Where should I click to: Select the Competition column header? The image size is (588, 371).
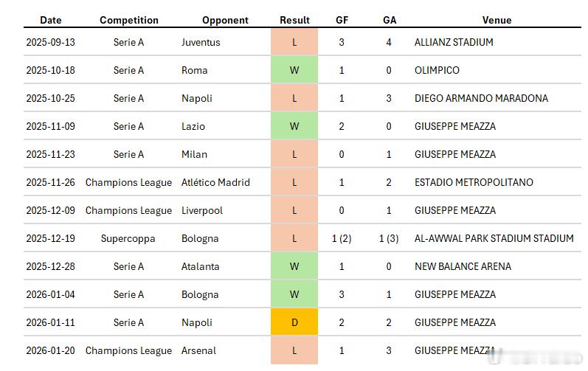(x=129, y=20)
